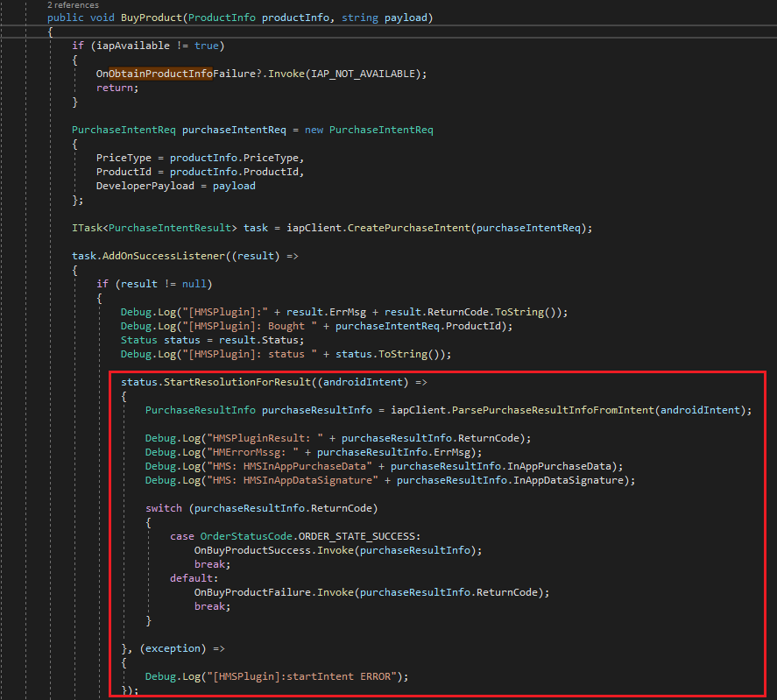Click 'new PurchaseIntentReq' constructor text
This screenshot has height=700, width=777.
pyautogui.click(x=369, y=130)
